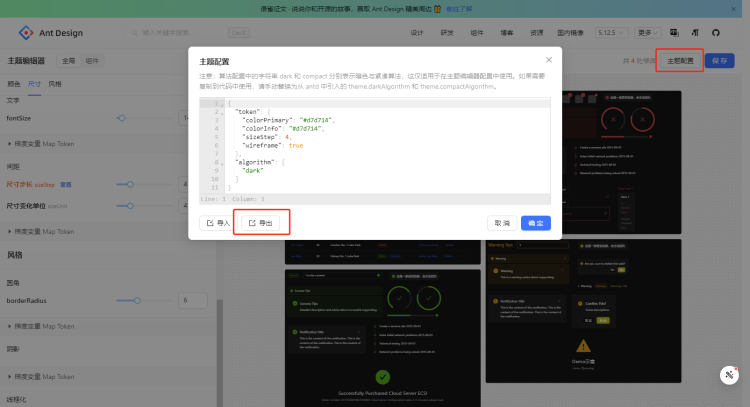Click the "colorPrimary" line in the code
Image resolution: width=750 pixels, height=407 pixels.
pos(288,120)
